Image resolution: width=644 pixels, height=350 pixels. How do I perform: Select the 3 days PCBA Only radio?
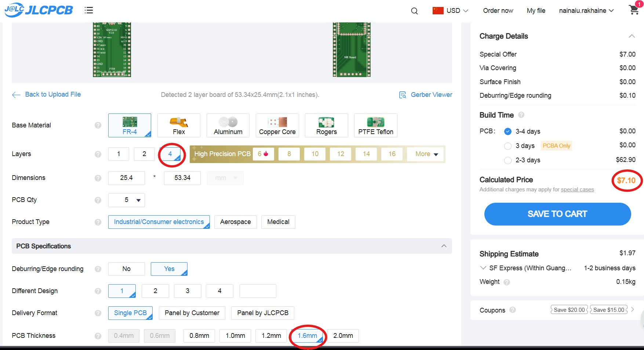[x=508, y=146]
